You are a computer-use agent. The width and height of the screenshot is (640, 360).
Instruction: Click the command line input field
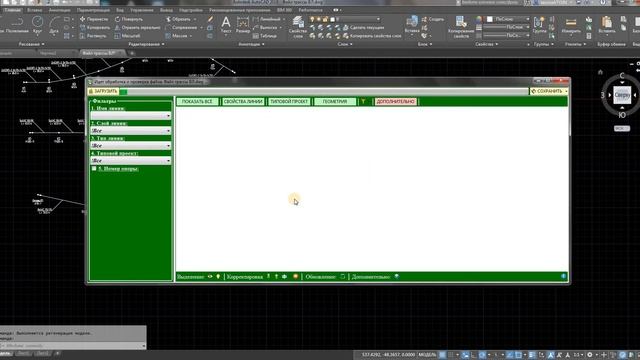pos(73,346)
